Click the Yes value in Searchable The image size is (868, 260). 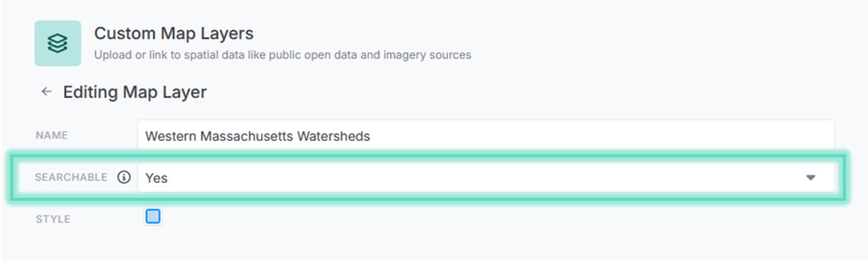[x=157, y=178]
